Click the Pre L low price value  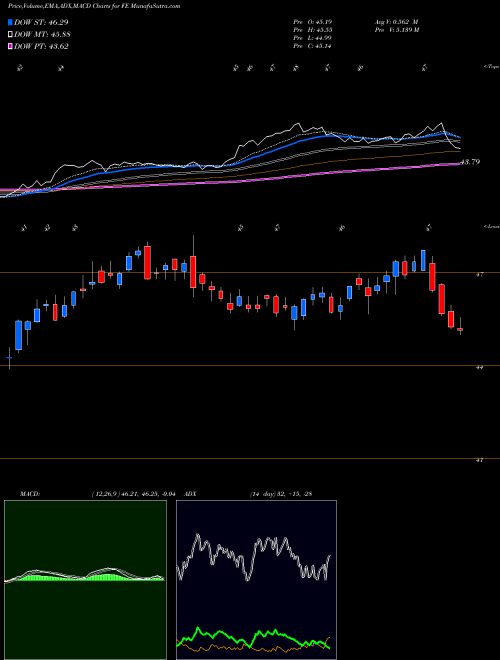(325, 38)
